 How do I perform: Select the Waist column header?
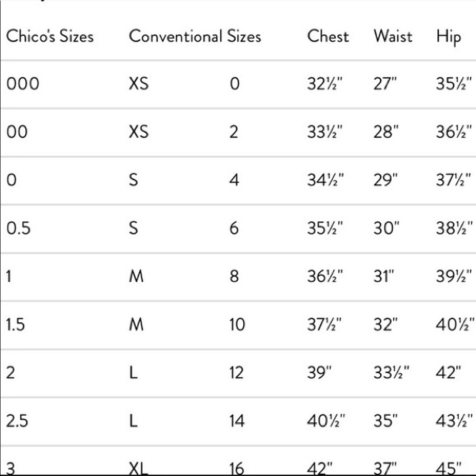click(393, 36)
